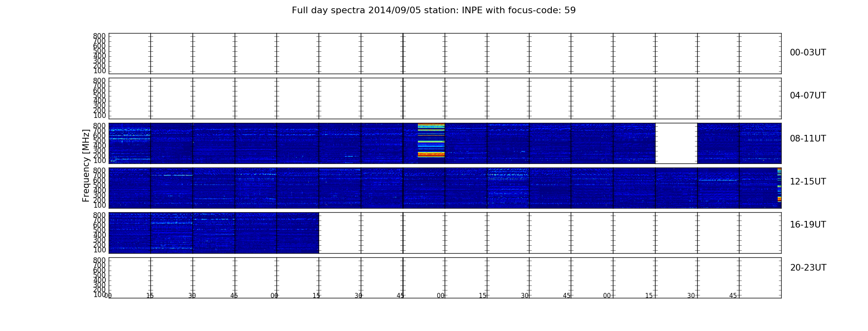Viewport: 868px width, 331px height.
Task: Click the "800" tick label of the 08-11UT panel
Action: tap(99, 126)
